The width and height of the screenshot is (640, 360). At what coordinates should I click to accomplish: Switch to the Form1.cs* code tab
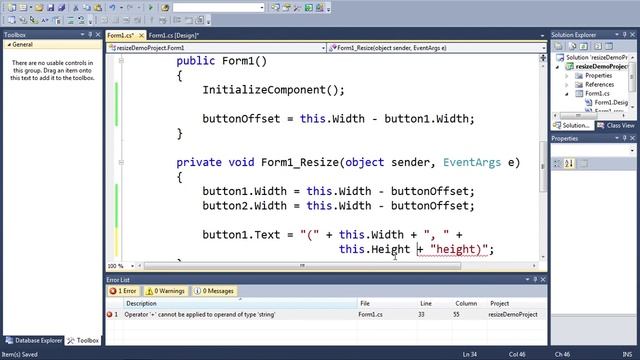pos(121,36)
